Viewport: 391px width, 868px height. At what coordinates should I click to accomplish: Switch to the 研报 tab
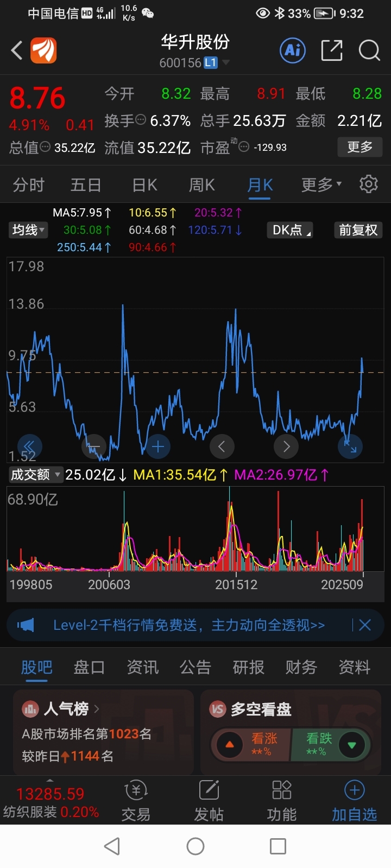point(249,667)
